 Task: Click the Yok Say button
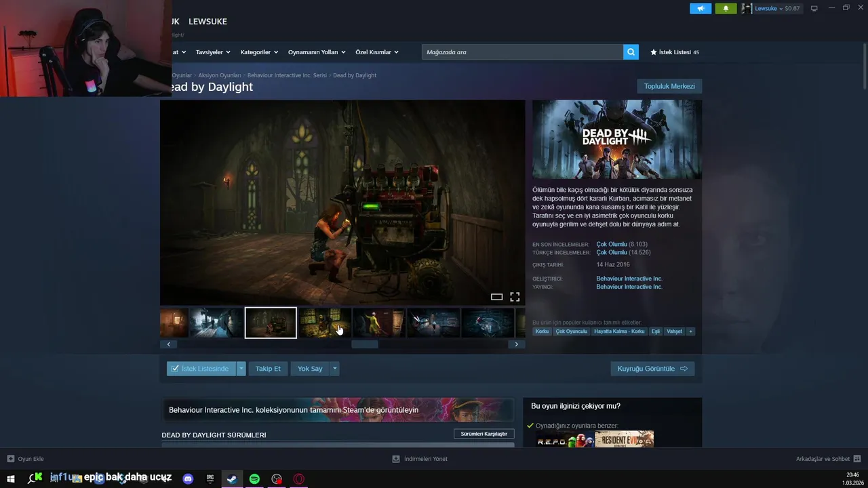click(x=310, y=369)
